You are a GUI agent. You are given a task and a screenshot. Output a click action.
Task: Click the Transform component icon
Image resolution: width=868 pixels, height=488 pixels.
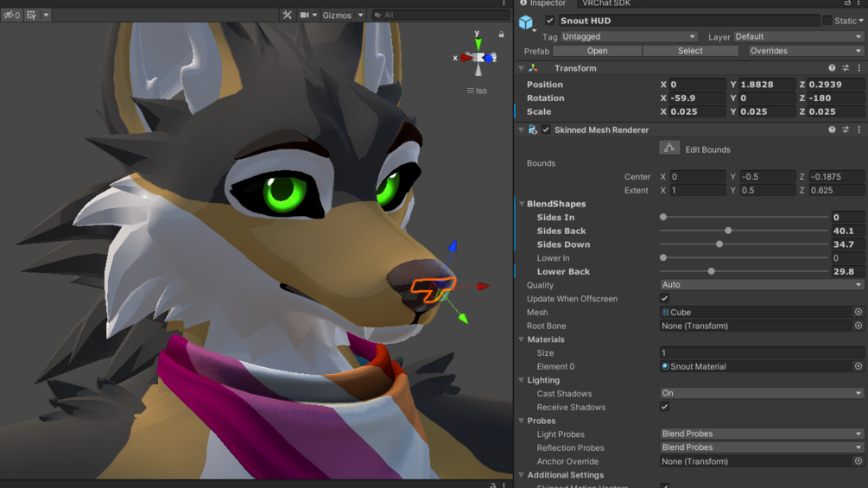pos(533,68)
